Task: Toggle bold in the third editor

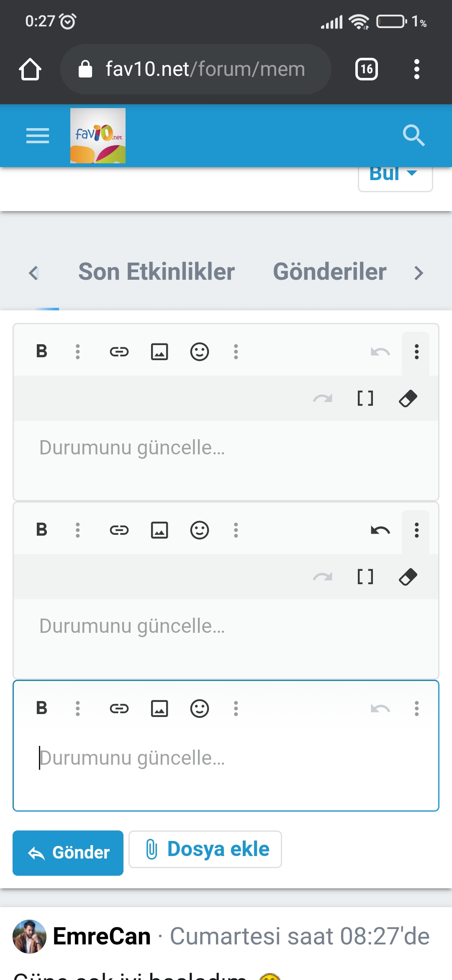Action: click(42, 709)
